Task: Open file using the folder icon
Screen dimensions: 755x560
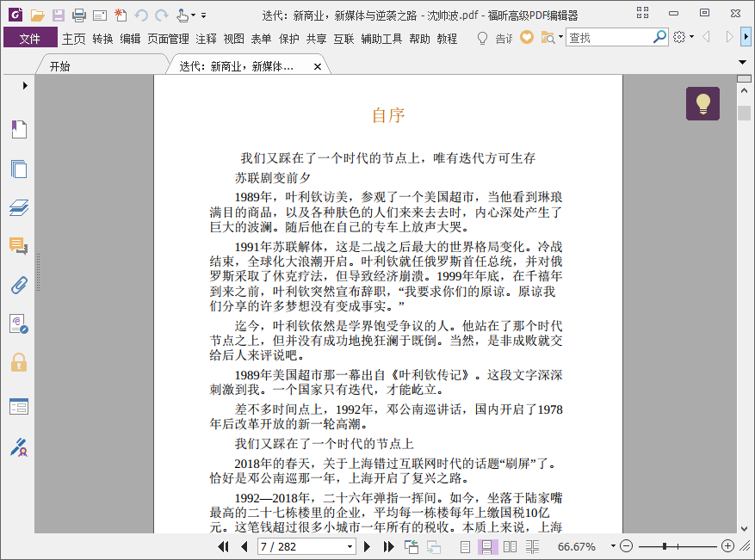Action: pyautogui.click(x=37, y=15)
